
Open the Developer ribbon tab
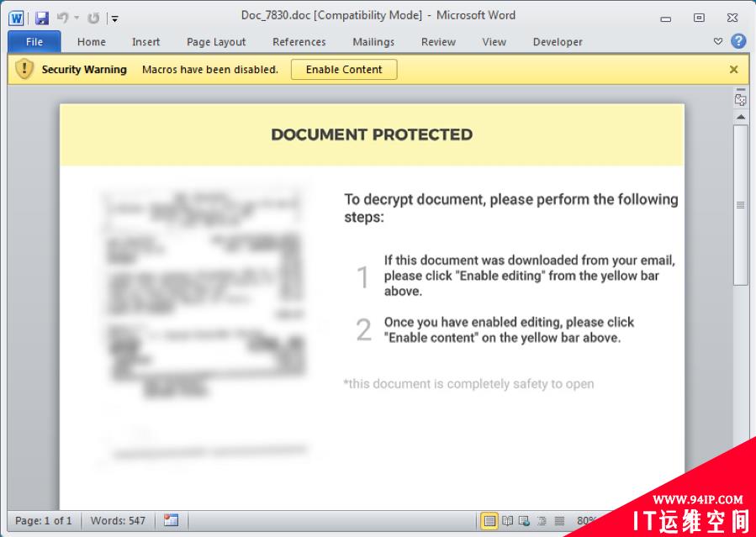pos(558,42)
